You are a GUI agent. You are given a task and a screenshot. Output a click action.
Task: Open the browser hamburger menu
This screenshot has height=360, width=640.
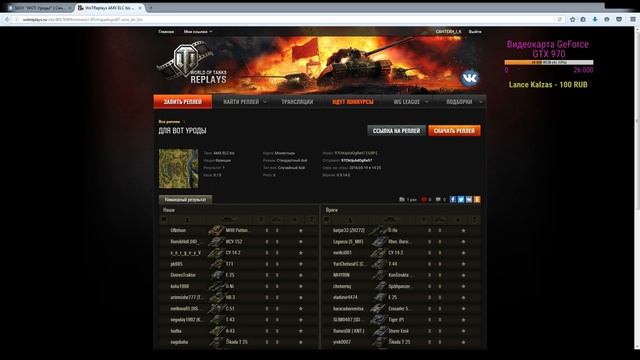(x=633, y=19)
